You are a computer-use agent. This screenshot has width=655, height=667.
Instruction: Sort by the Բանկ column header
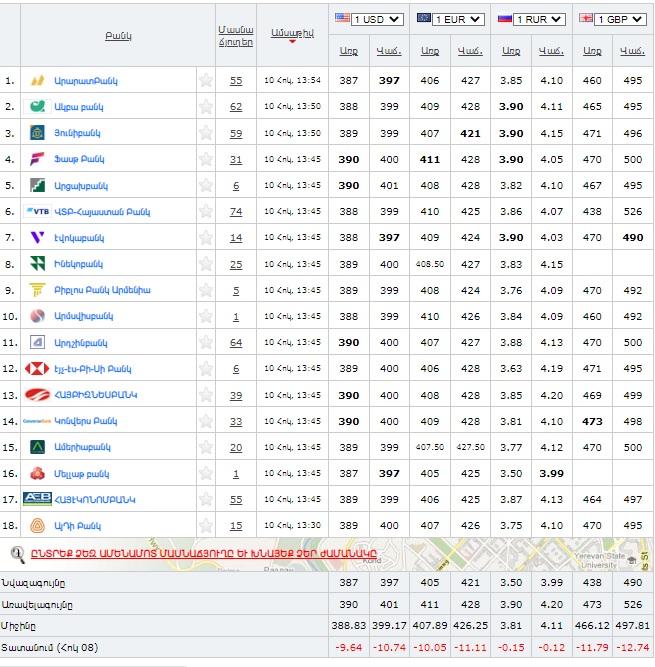click(118, 36)
